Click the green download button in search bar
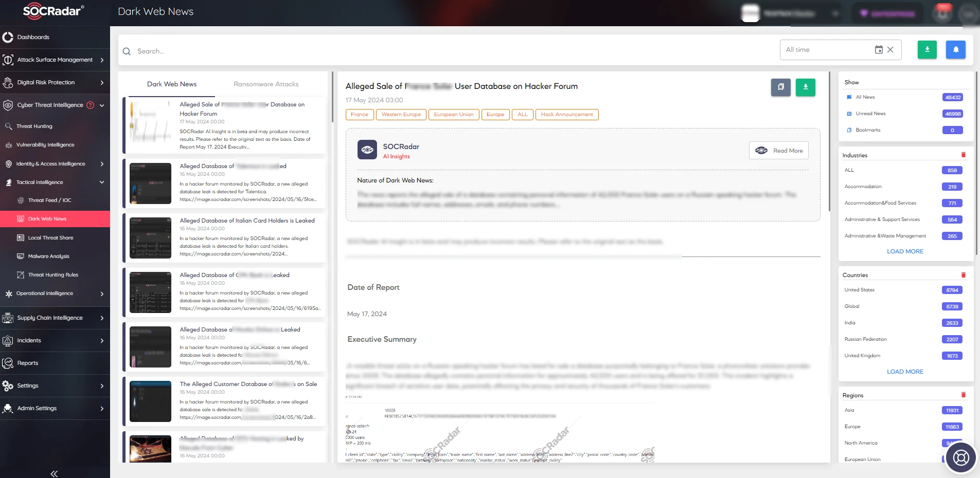Screen dimensions: 980x478 coord(927,50)
